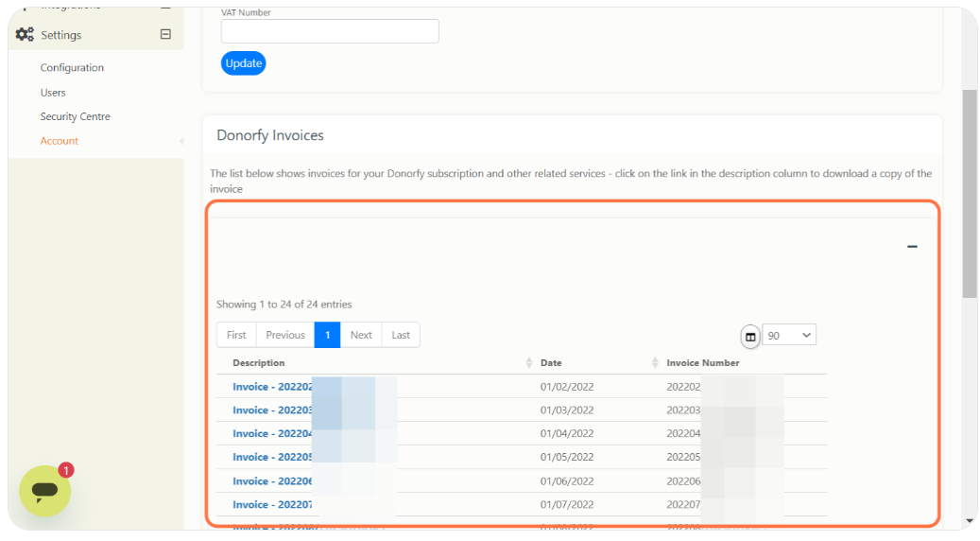Select date cell 01/03/2022
The image size is (980, 541).
click(x=567, y=410)
